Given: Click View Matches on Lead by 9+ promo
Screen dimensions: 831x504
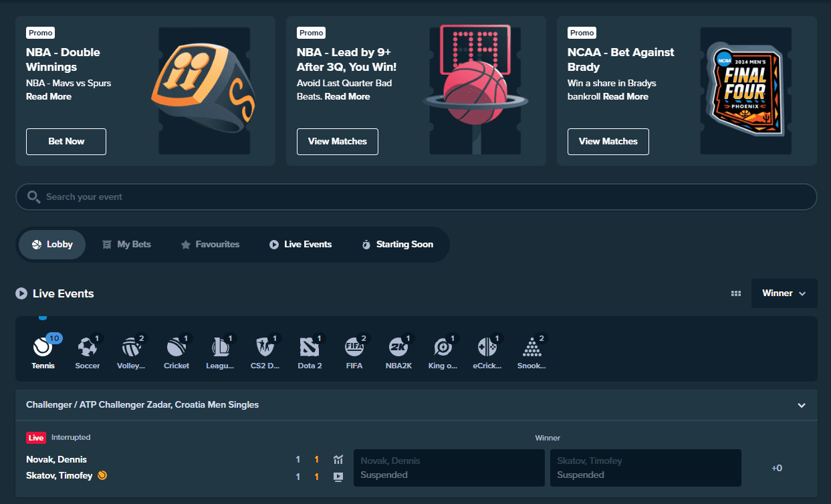Looking at the screenshot, I should click(338, 142).
